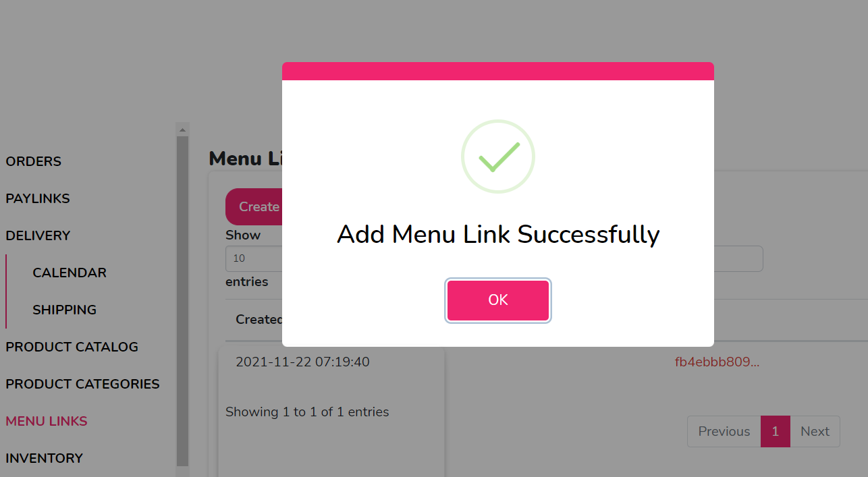
Task: Open the INVENTORY sidebar item
Action: pyautogui.click(x=45, y=458)
